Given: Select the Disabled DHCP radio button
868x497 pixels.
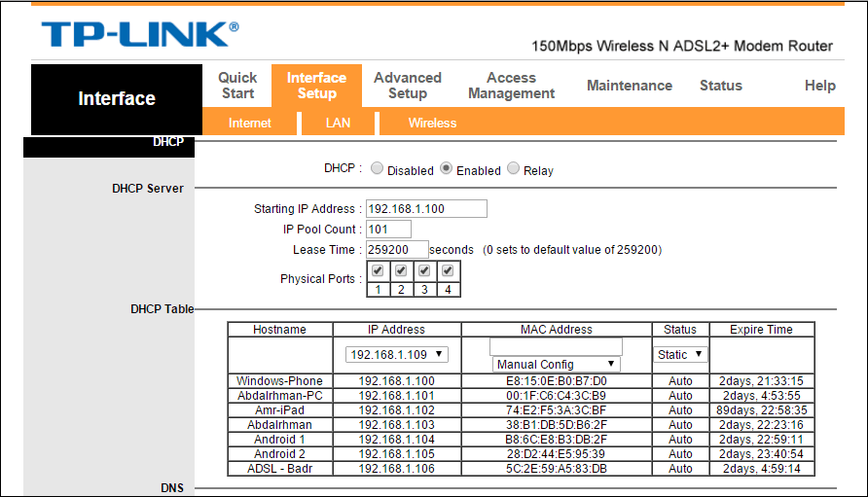Looking at the screenshot, I should (x=377, y=168).
